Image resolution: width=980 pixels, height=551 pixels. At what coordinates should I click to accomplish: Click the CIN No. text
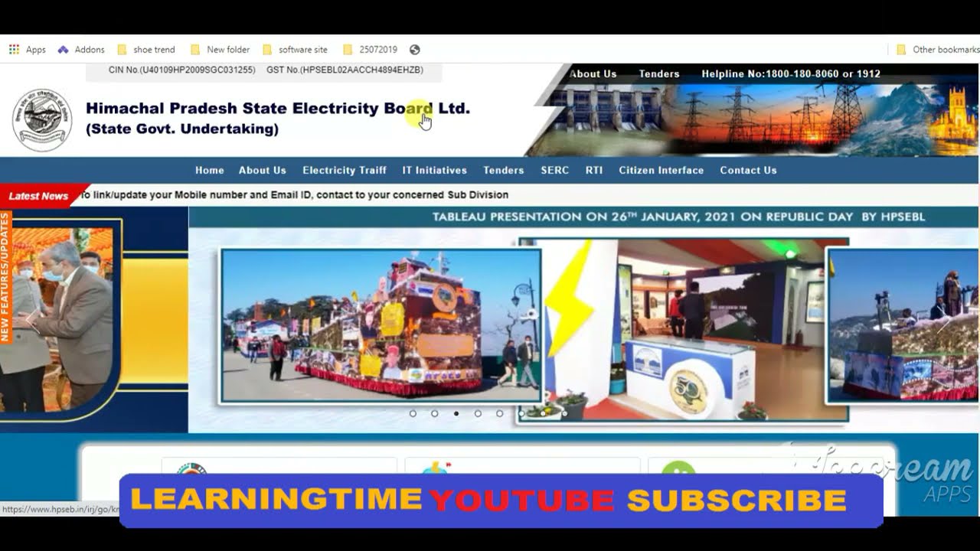click(x=181, y=70)
